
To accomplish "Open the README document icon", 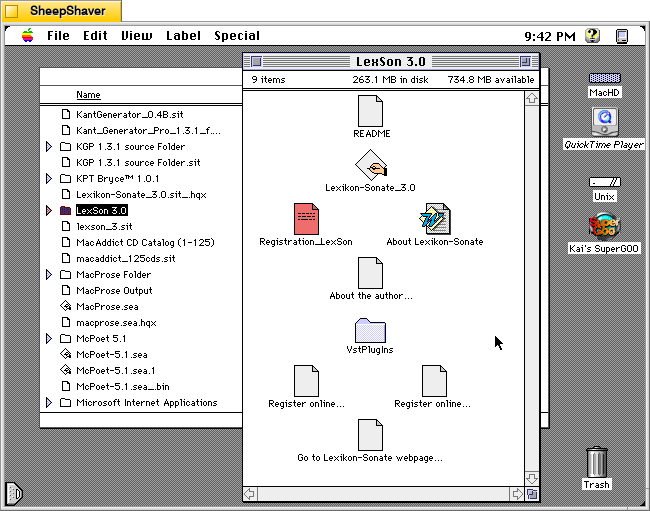I will tap(370, 111).
